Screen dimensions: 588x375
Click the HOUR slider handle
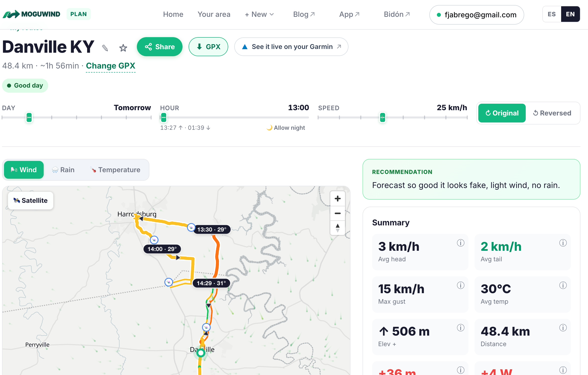point(163,117)
